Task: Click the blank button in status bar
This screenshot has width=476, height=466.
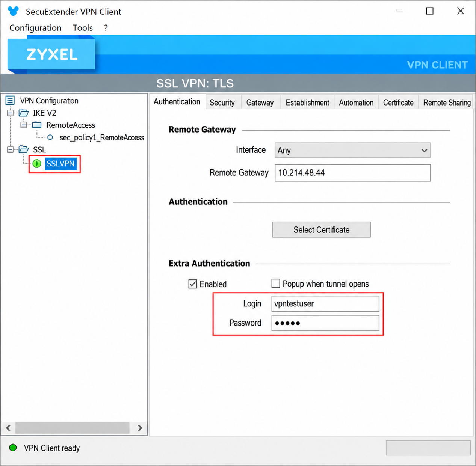Action: (428, 448)
